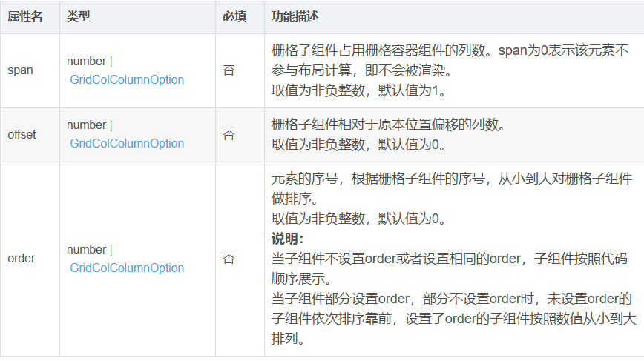Click the 否 value in offset row
Screen dimensions: 644x361
229,135
